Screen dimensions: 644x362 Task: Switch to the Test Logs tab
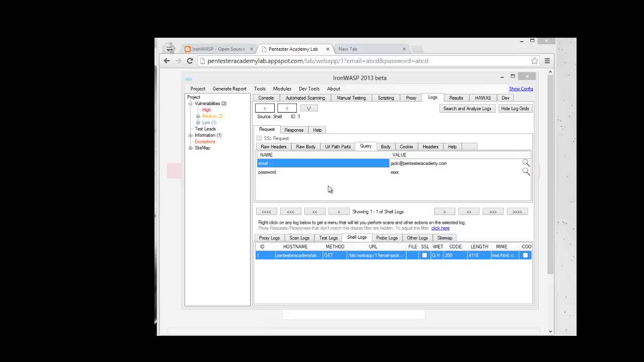point(328,238)
